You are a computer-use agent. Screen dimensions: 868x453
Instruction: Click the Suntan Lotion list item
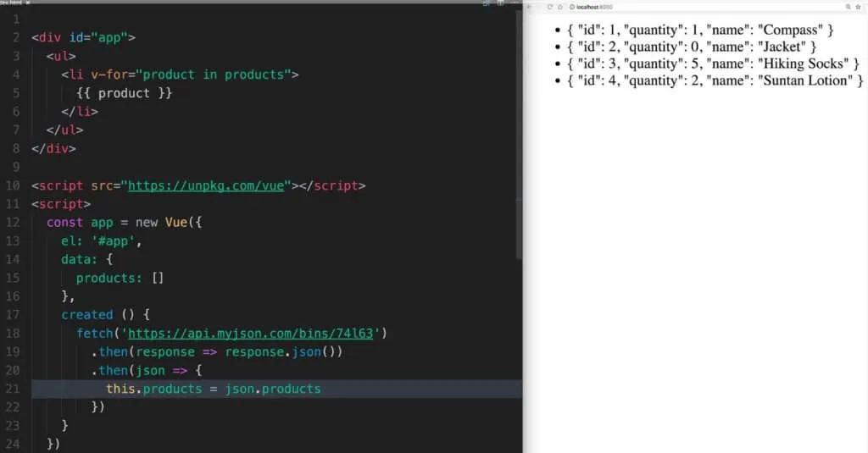coord(715,80)
